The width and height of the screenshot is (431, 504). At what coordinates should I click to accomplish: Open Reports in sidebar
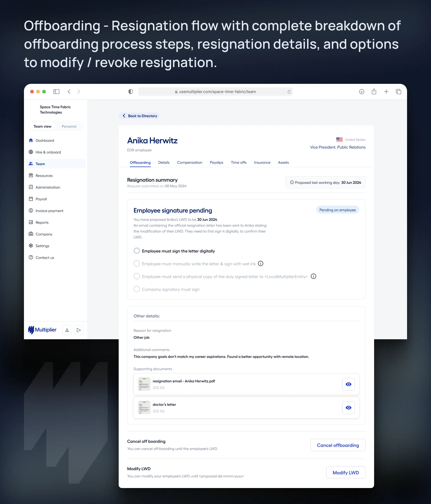click(x=56, y=222)
